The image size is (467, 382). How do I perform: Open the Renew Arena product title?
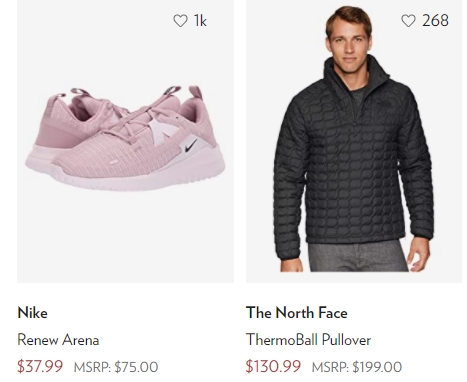tap(58, 340)
